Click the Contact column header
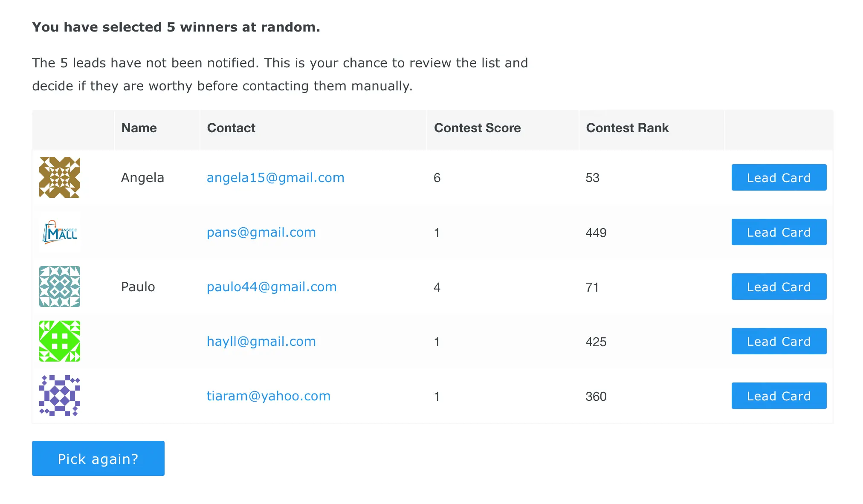The height and width of the screenshot is (504, 863). click(231, 128)
